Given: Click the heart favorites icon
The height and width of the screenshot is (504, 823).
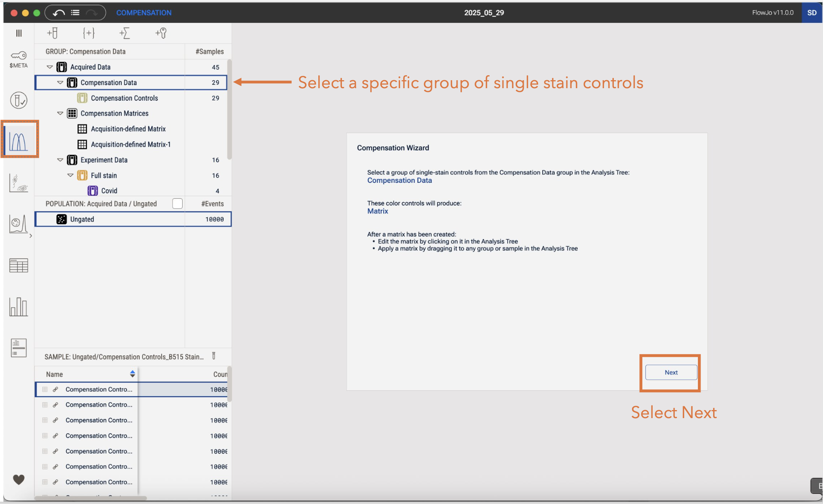Looking at the screenshot, I should (x=19, y=479).
